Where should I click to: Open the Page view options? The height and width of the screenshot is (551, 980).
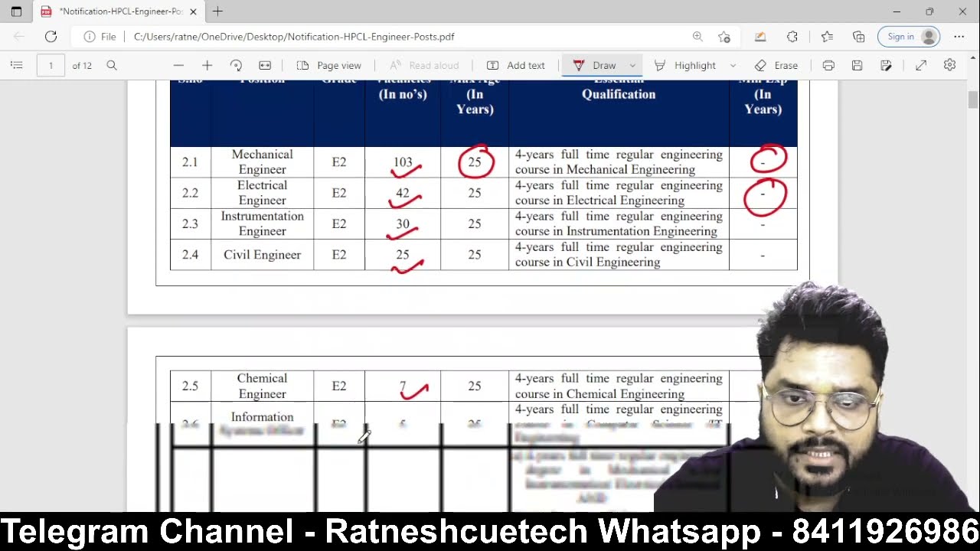328,66
